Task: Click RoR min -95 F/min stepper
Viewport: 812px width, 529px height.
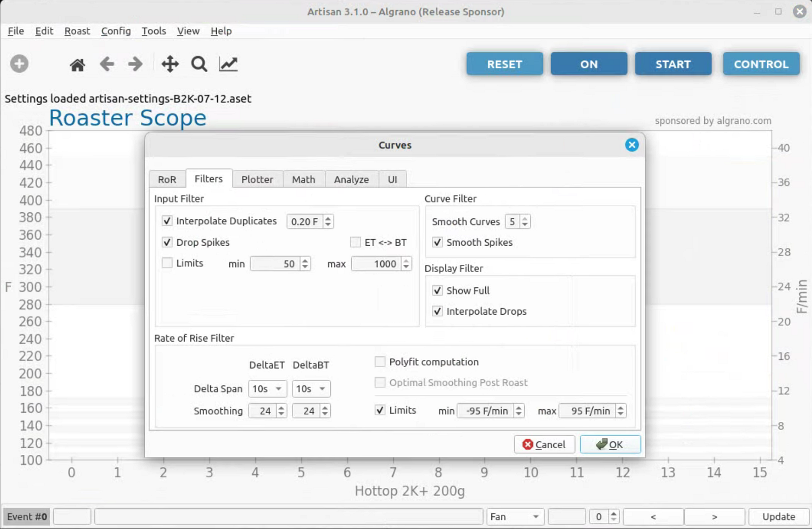Action: [519, 411]
